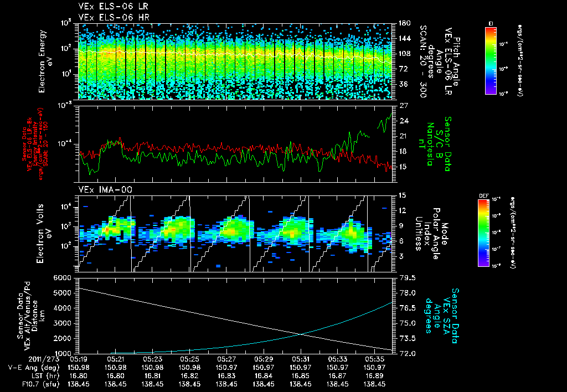Click the 05:25 time axis label
567x392 pixels.
tap(190, 359)
